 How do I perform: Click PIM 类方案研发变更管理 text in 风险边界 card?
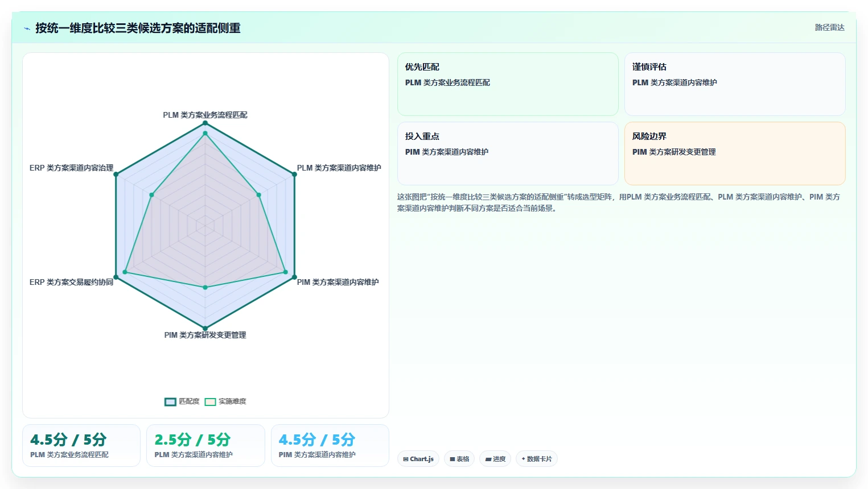pyautogui.click(x=674, y=152)
